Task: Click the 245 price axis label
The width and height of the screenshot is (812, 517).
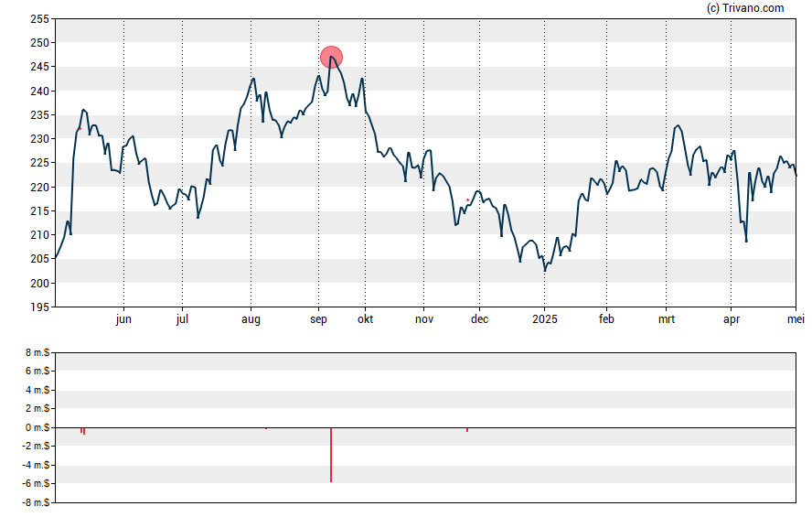Action: 39,67
